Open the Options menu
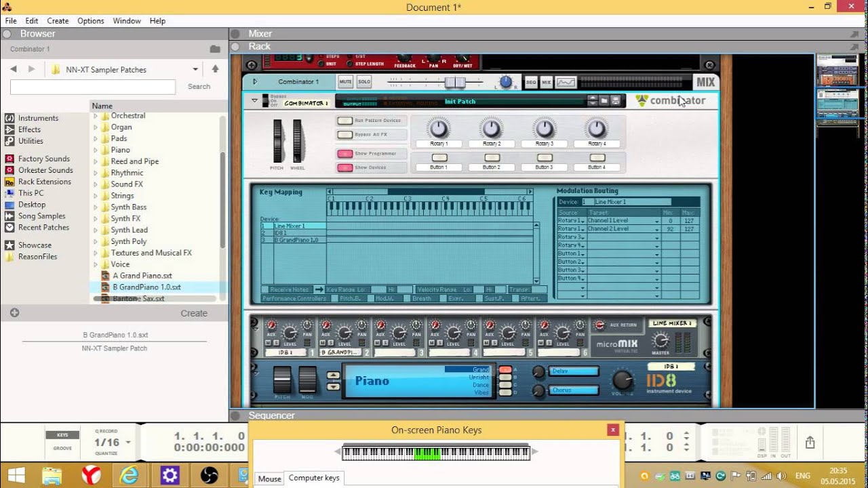The width and height of the screenshot is (868, 488). point(91,21)
